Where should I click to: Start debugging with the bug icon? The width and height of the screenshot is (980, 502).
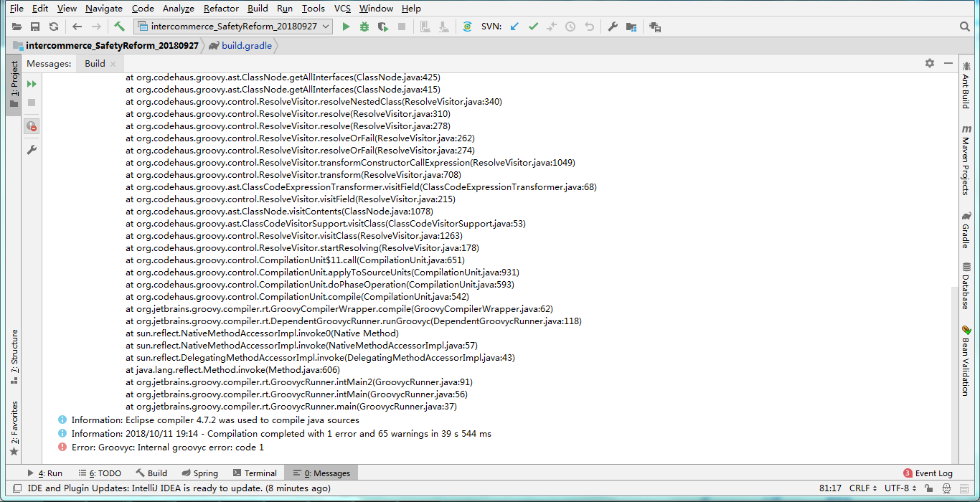(x=364, y=27)
